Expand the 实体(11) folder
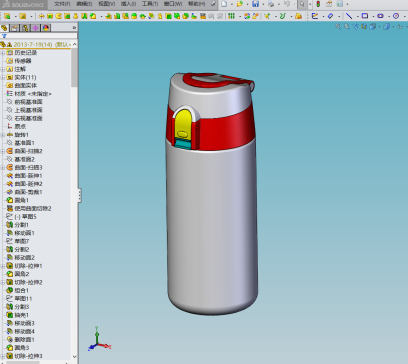 tap(3, 77)
